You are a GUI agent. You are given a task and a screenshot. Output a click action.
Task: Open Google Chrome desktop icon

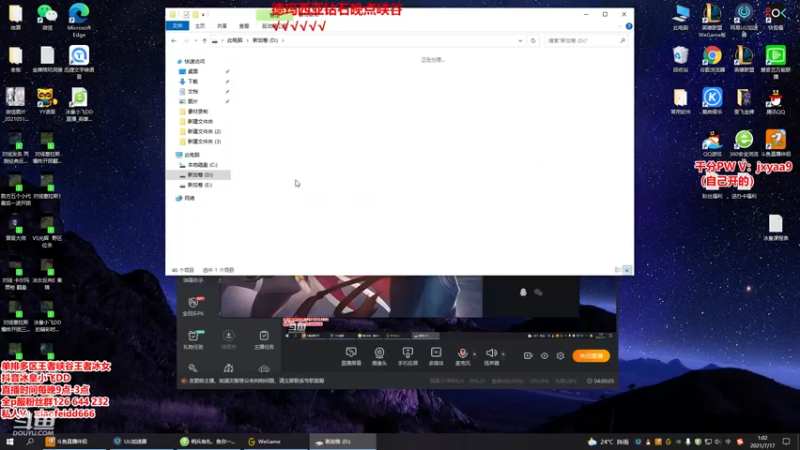712,59
